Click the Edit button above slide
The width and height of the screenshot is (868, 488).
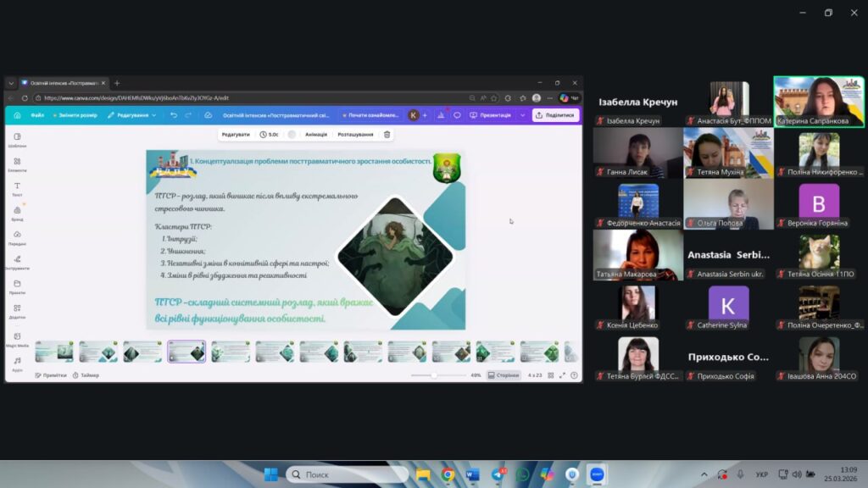tap(236, 134)
